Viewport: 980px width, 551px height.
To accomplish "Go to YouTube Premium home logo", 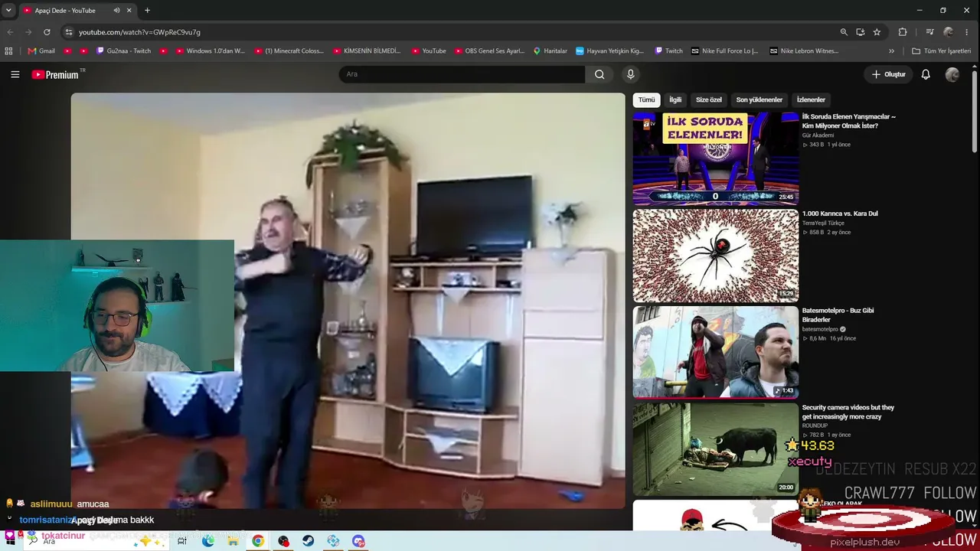I will pos(55,74).
